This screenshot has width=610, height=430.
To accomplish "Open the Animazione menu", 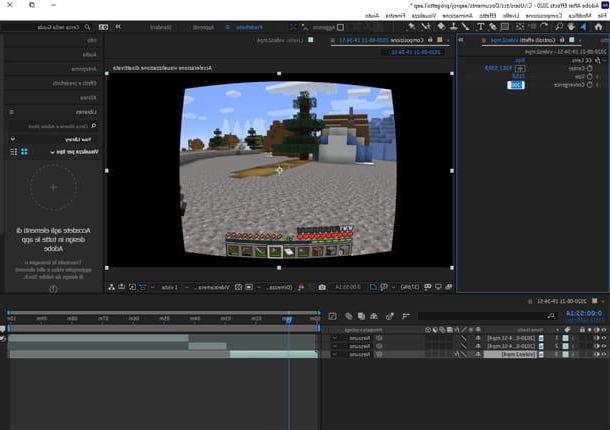I will click(458, 16).
